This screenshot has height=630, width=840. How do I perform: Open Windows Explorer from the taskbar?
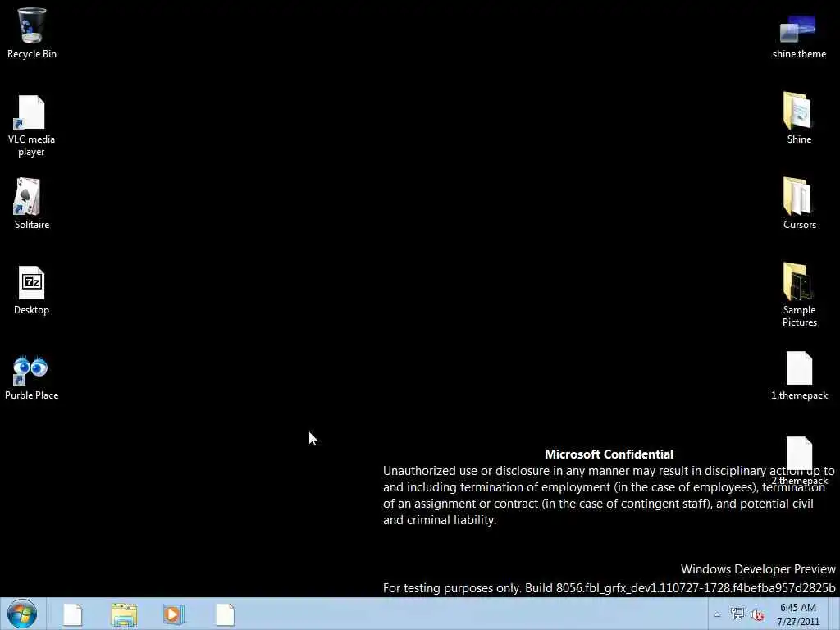point(124,614)
